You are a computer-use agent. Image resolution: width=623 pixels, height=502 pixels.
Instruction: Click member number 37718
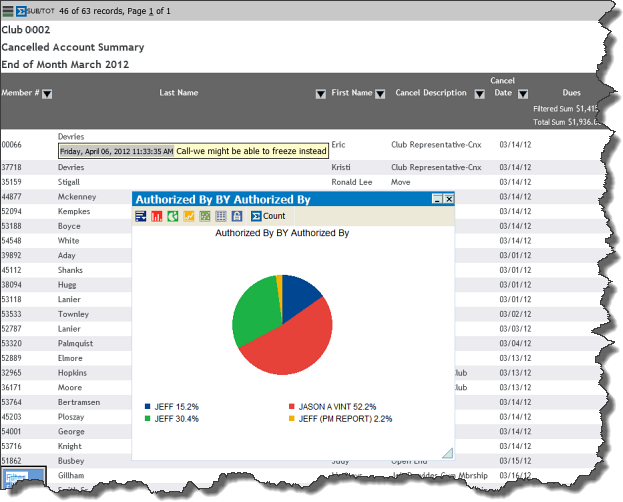pyautogui.click(x=12, y=167)
